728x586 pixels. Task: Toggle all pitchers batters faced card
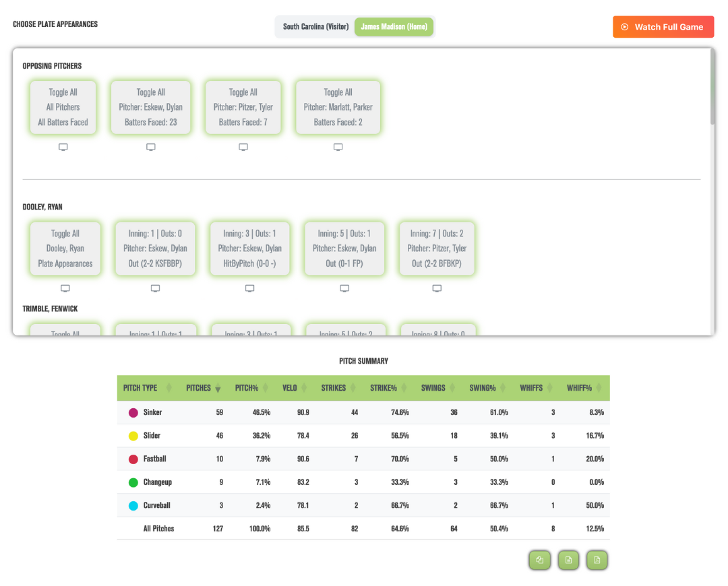tap(63, 107)
